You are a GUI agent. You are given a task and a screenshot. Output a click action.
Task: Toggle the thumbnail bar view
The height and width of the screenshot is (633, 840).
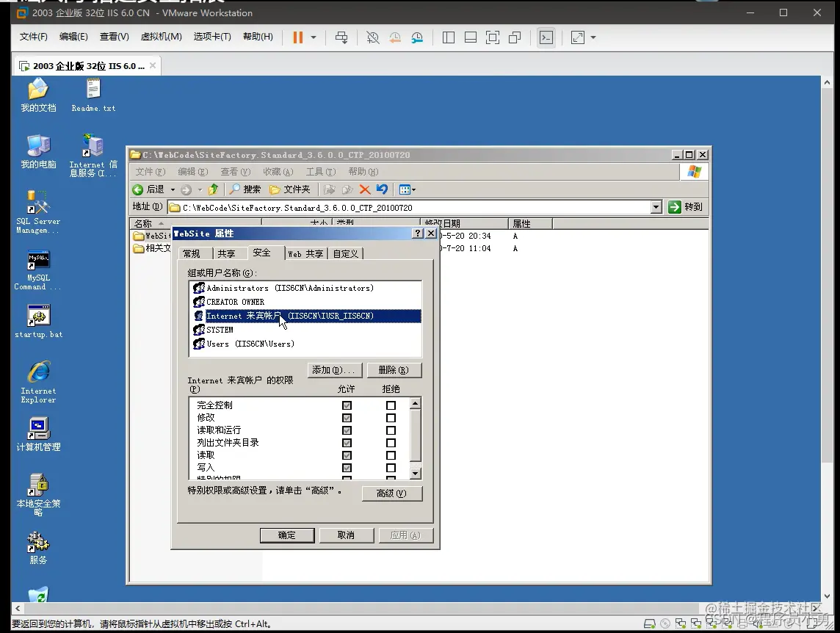[471, 37]
